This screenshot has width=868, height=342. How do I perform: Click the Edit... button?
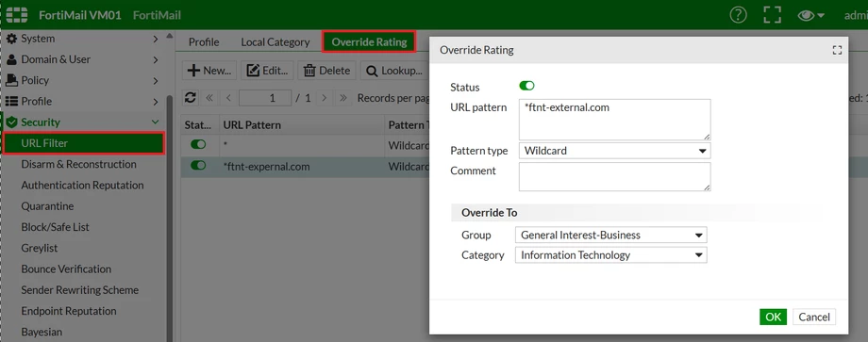coord(267,71)
